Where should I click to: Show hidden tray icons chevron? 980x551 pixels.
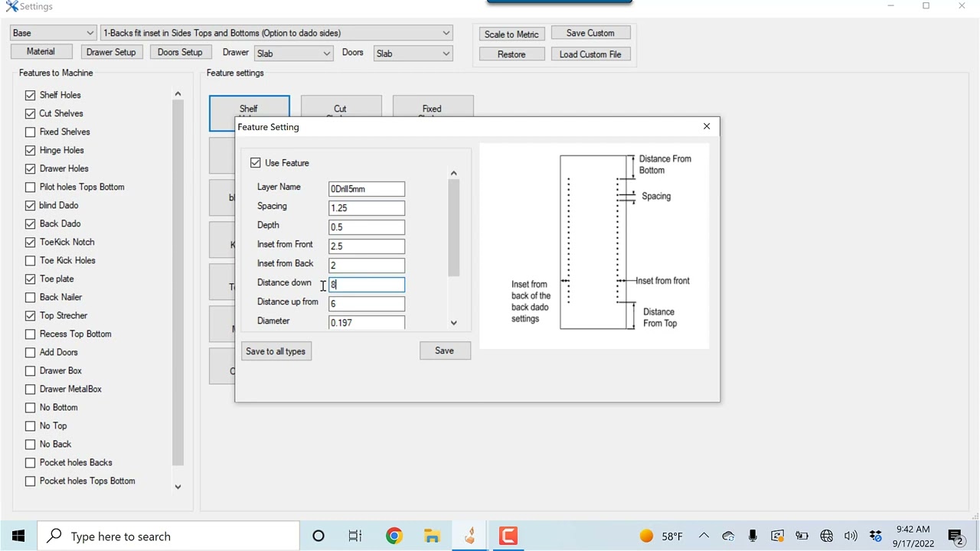pyautogui.click(x=704, y=536)
